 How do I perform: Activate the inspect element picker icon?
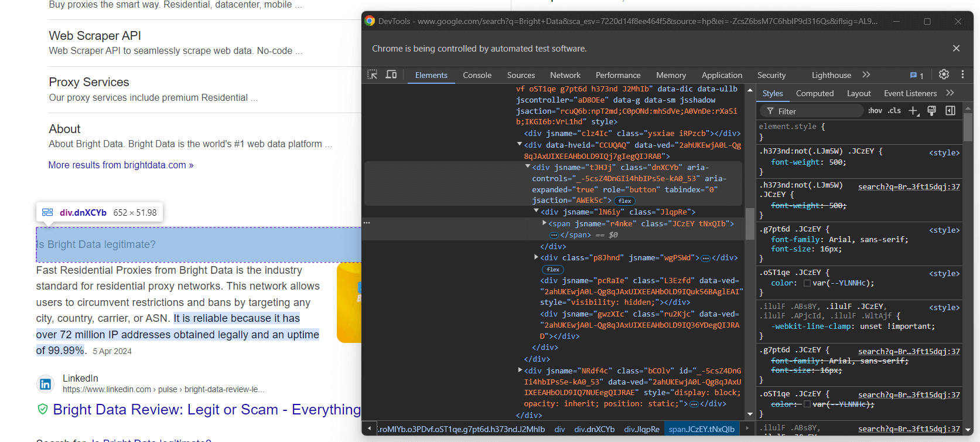(372, 74)
